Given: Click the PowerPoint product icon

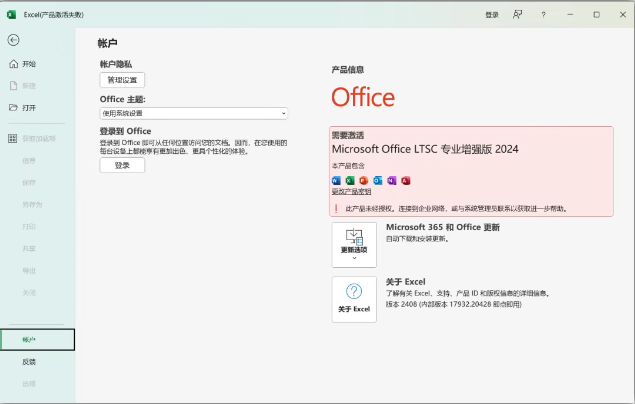Looking at the screenshot, I should 364,180.
